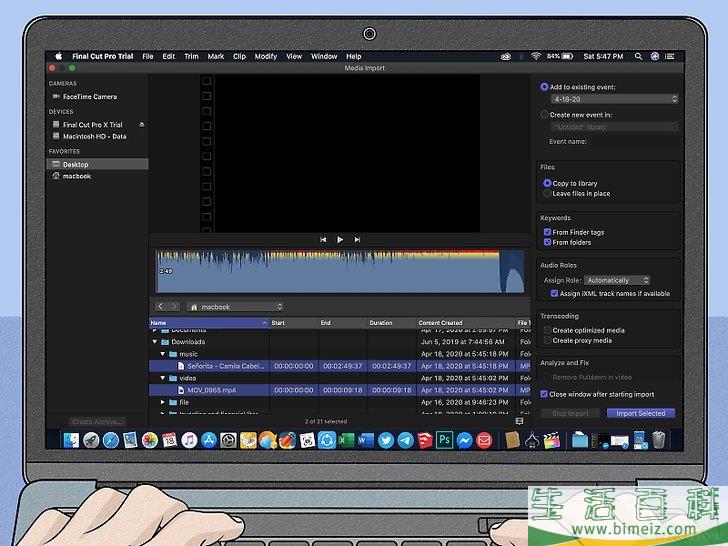728x546 pixels.
Task: Choose Leave files in place option
Action: pyautogui.click(x=547, y=193)
